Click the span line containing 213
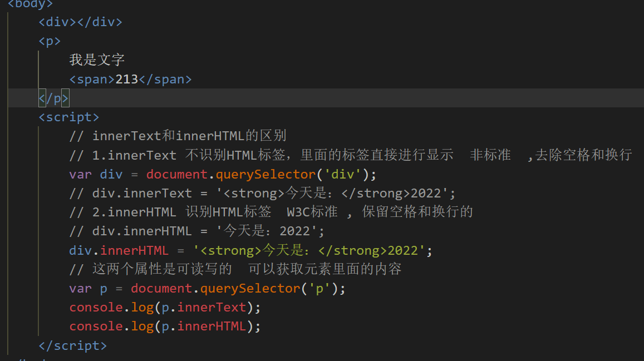Screen dimensions: 644x361 (x=131, y=79)
